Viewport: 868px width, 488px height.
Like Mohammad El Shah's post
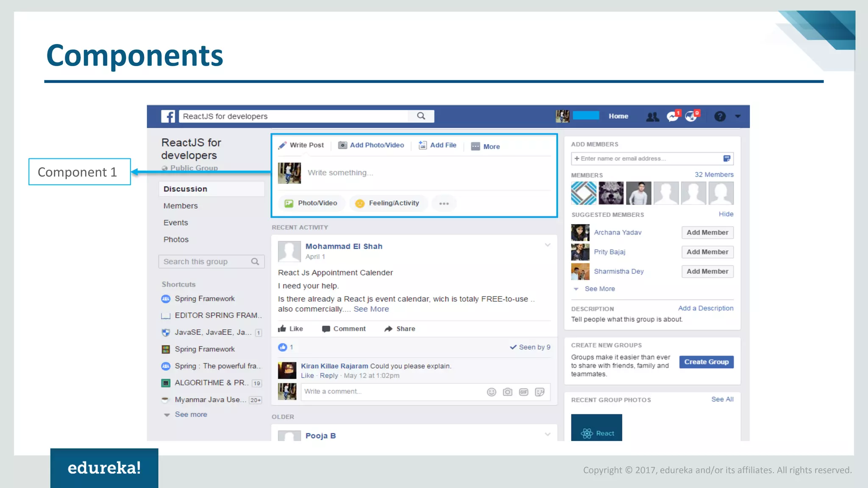pyautogui.click(x=290, y=329)
